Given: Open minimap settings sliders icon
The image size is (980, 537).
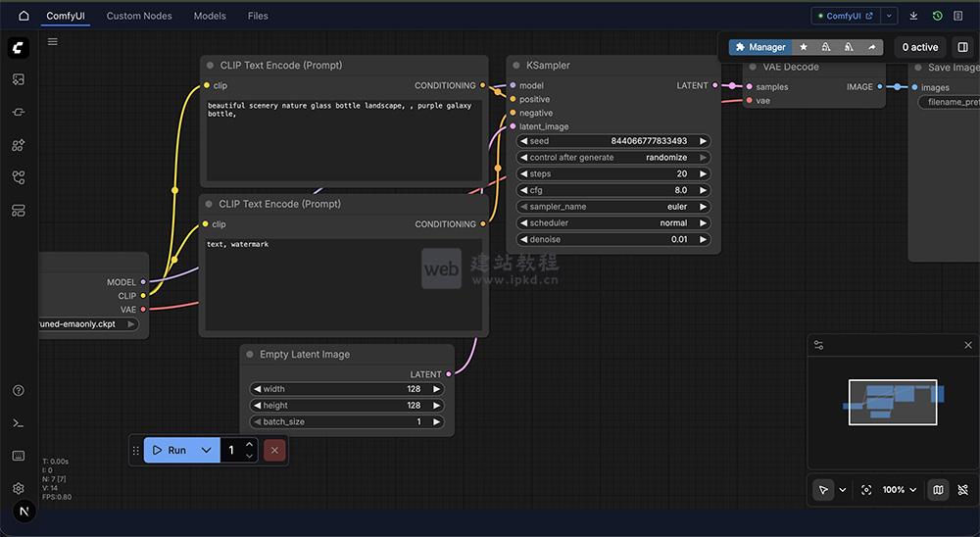Looking at the screenshot, I should pyautogui.click(x=819, y=345).
